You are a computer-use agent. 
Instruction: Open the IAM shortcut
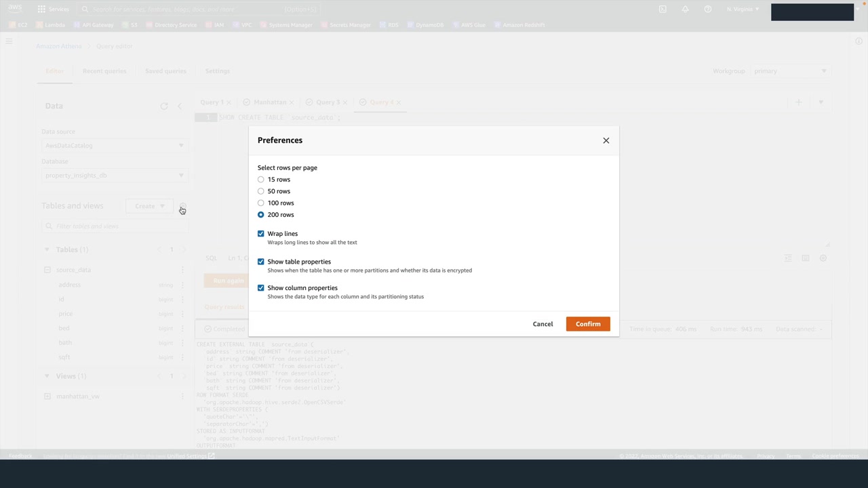214,25
